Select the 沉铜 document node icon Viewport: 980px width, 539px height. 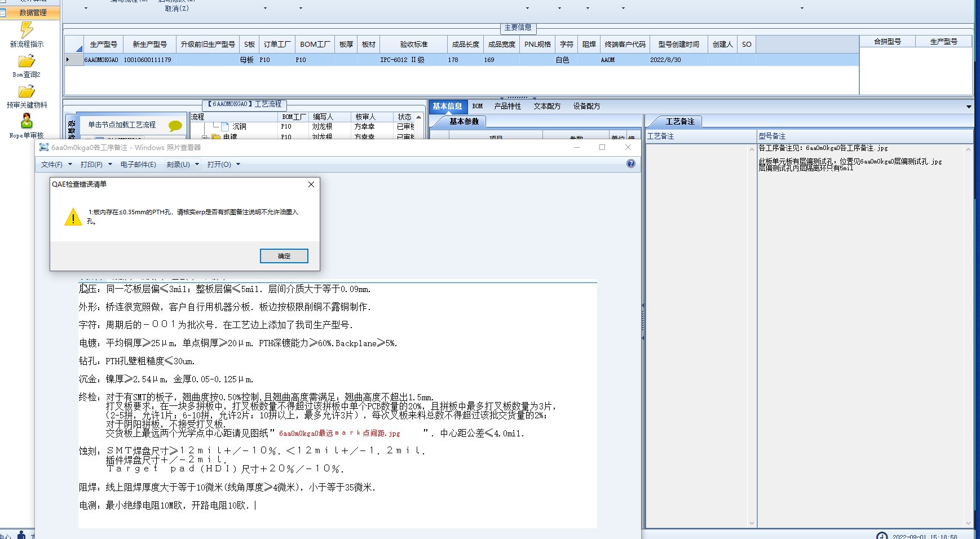[226, 127]
